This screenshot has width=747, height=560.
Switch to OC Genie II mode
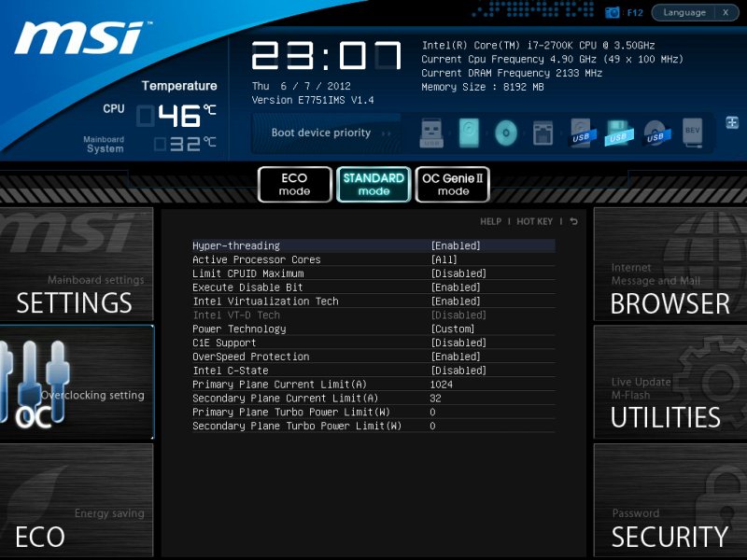point(453,184)
